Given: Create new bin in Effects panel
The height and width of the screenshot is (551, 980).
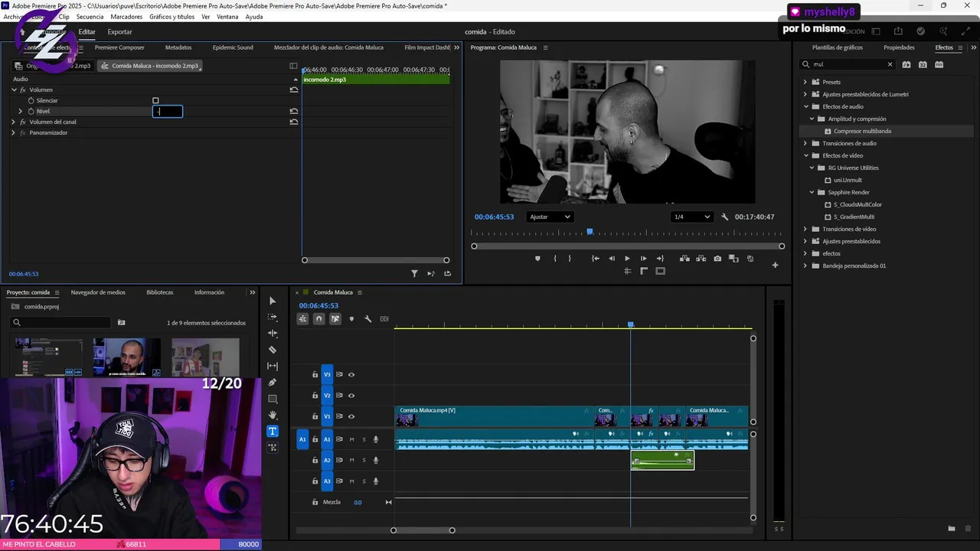Looking at the screenshot, I should pos(952,528).
